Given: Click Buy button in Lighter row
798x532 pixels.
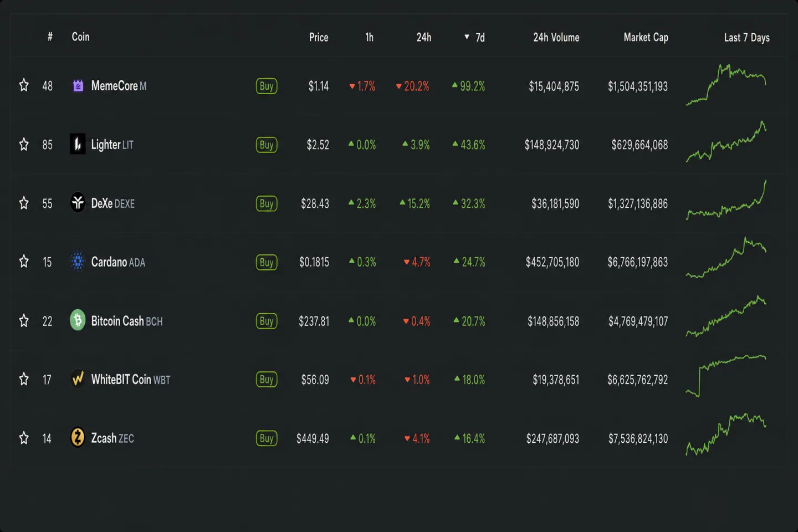Looking at the screenshot, I should (267, 145).
